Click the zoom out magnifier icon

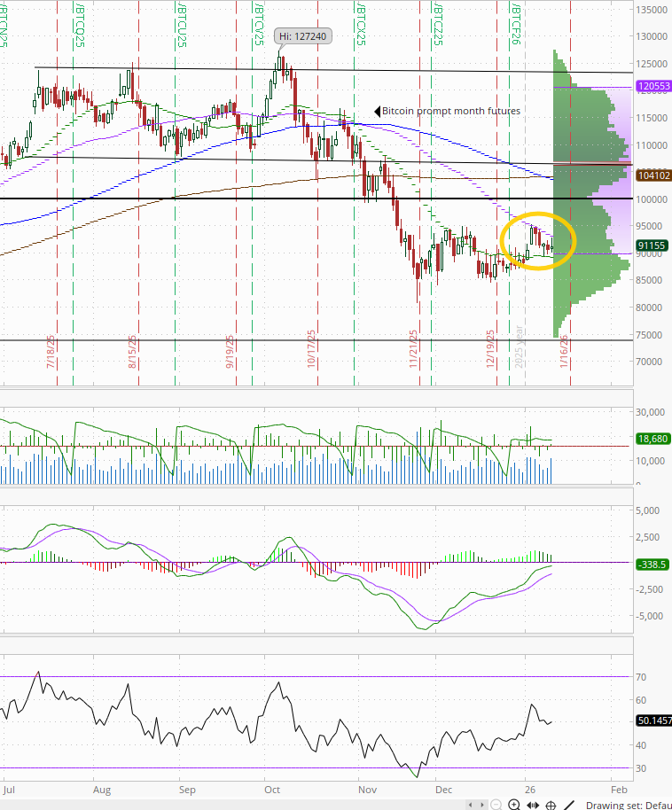(x=496, y=805)
